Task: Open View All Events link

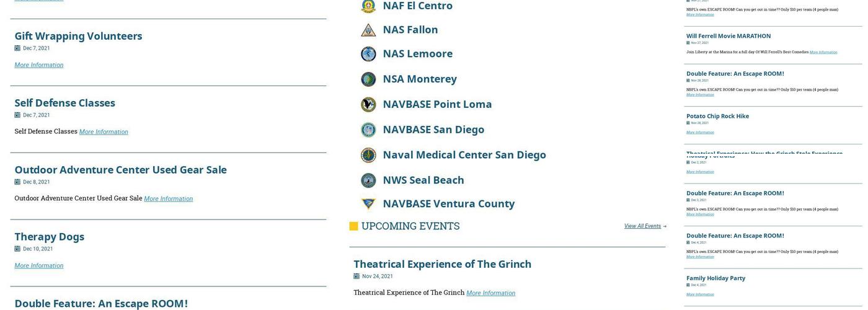Action: pyautogui.click(x=642, y=226)
